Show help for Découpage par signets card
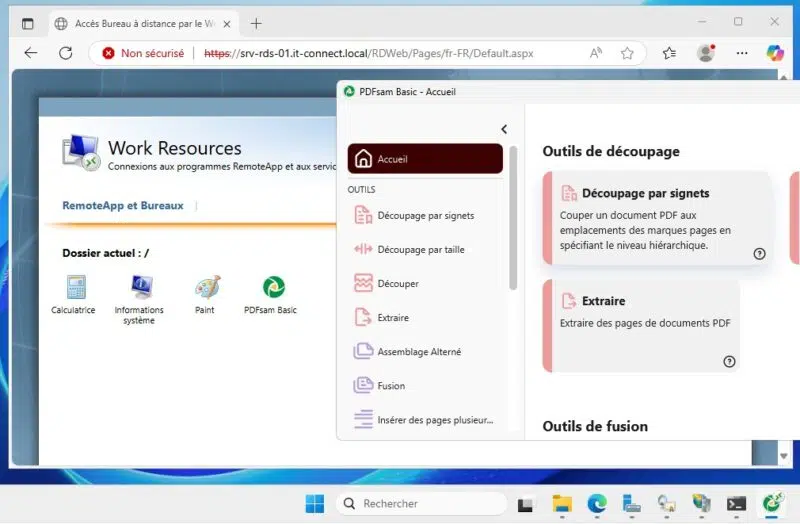This screenshot has height=524, width=800. (x=759, y=254)
